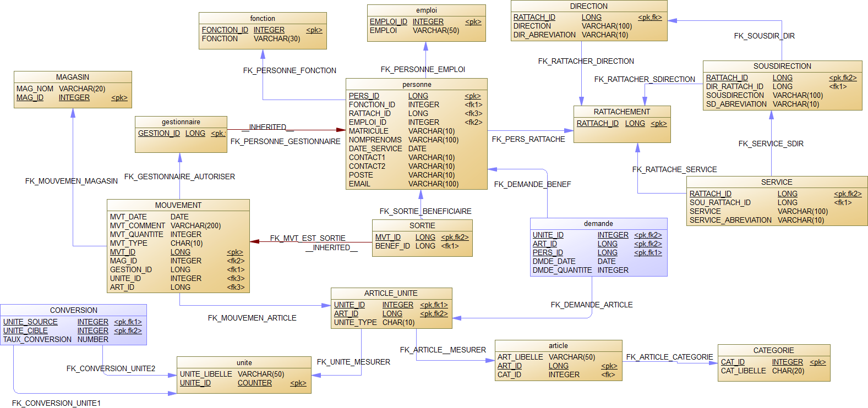Select the MOUVEMENT table header
Screen dimensions: 868x408
[178, 205]
